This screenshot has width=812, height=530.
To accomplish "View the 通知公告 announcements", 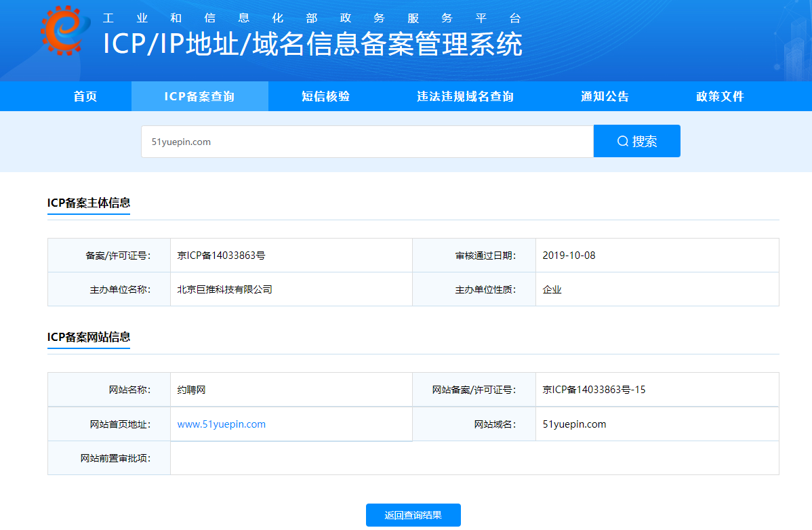I will 604,96.
